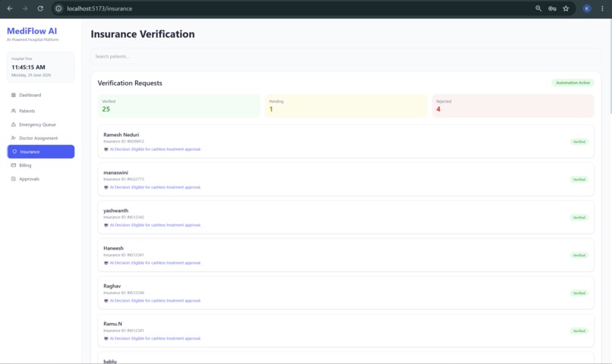Click the Insurance shield icon in sidebar
Screen dimensions: 612x364
click(14, 152)
